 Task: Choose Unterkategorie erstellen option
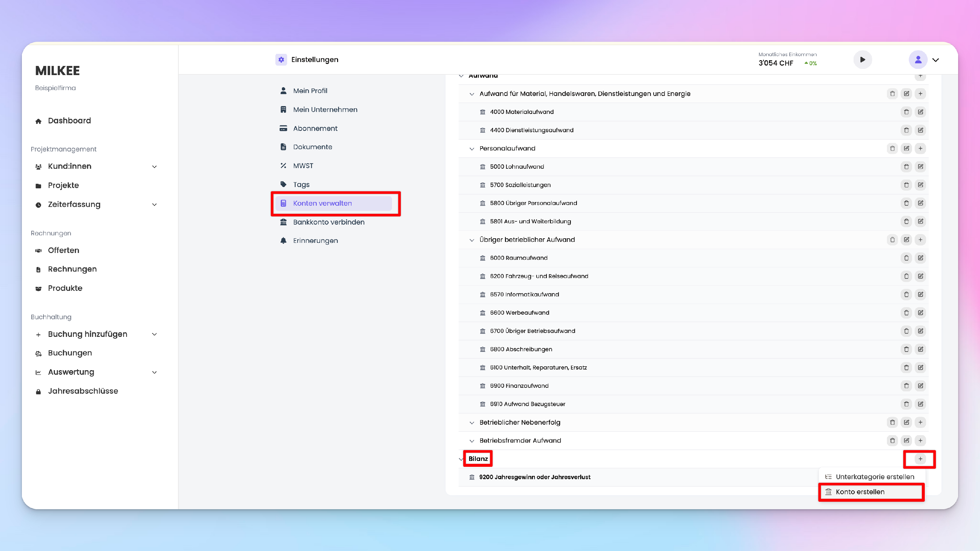pos(874,477)
